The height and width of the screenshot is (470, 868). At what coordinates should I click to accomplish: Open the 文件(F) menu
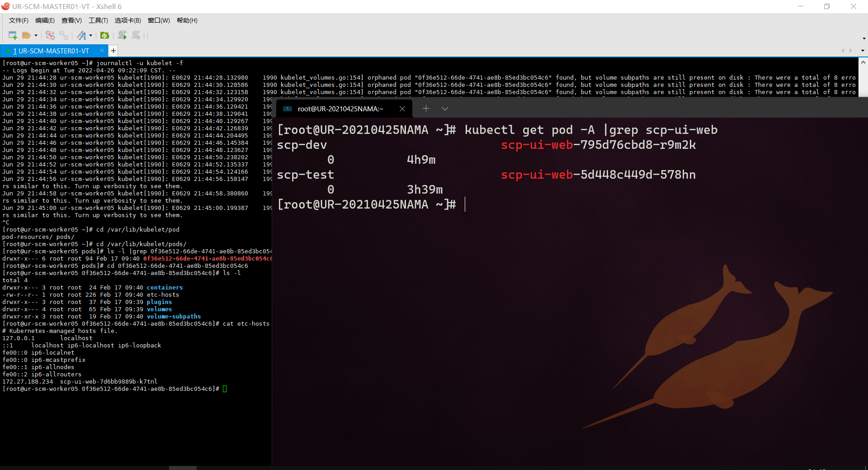(x=19, y=20)
